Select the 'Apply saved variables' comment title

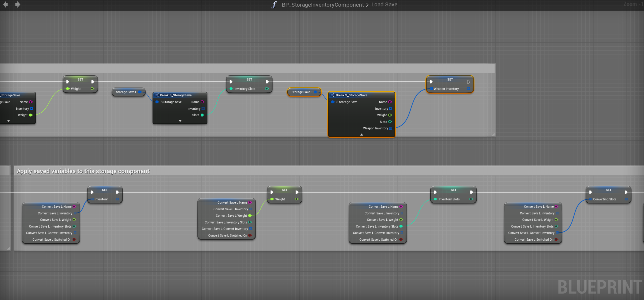83,171
